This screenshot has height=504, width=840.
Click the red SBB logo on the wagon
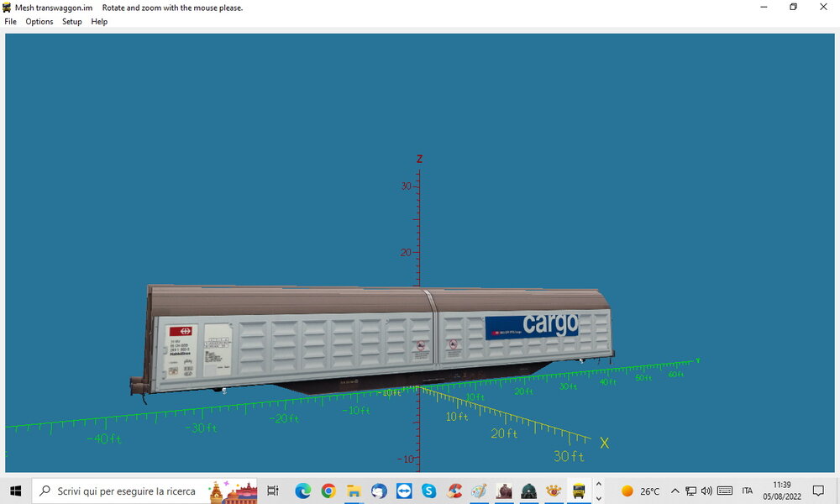click(x=181, y=331)
